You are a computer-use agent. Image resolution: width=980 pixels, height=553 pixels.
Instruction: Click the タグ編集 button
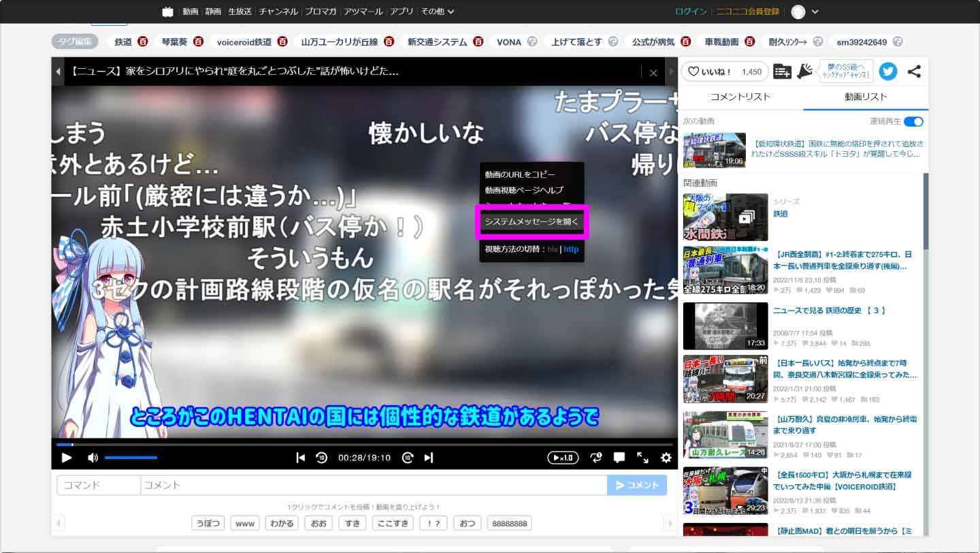(75, 42)
